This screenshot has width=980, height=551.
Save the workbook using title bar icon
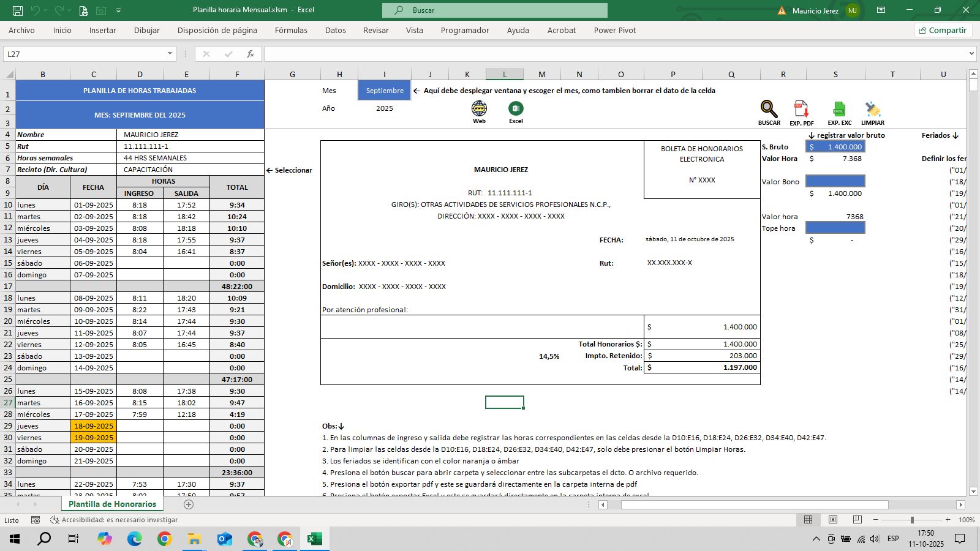pos(18,10)
